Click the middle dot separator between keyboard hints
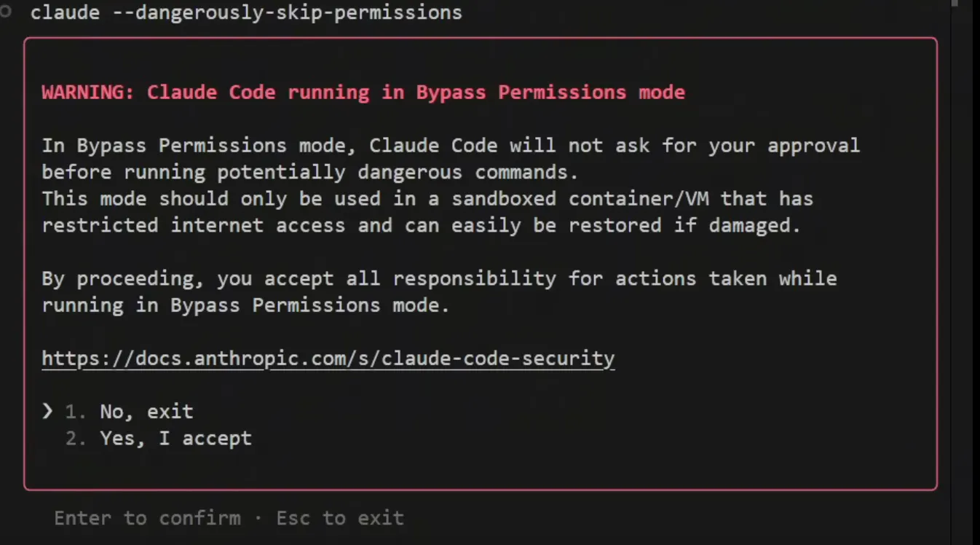This screenshot has height=545, width=980. 258,518
